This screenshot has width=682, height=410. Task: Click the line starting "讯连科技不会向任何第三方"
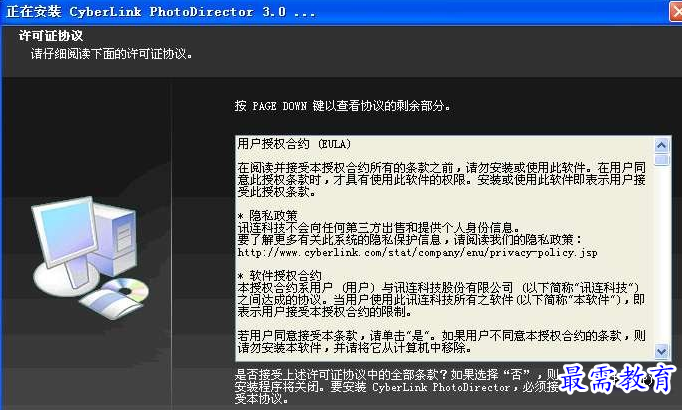pyautogui.click(x=378, y=228)
